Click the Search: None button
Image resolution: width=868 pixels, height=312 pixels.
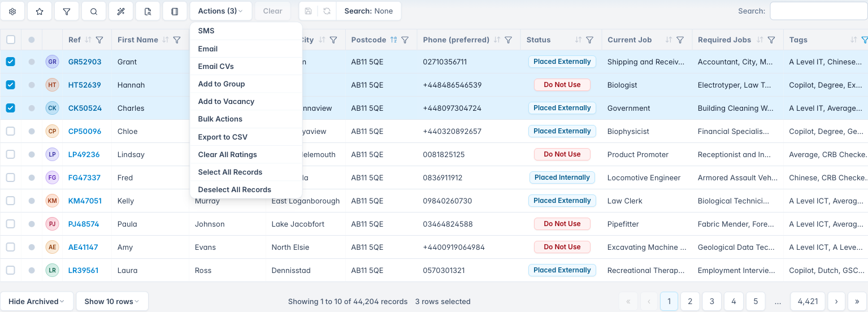(368, 11)
